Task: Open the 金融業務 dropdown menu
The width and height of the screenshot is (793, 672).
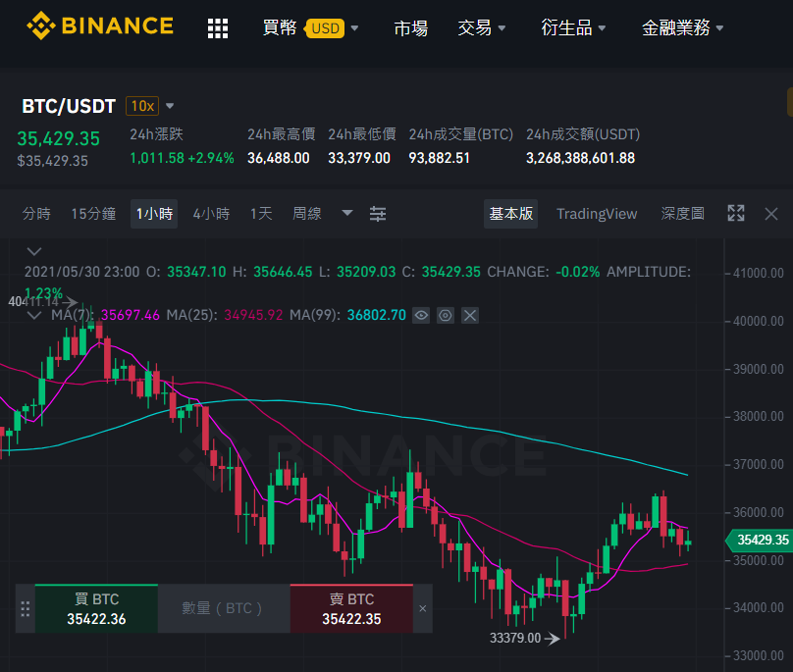Action: tap(682, 27)
